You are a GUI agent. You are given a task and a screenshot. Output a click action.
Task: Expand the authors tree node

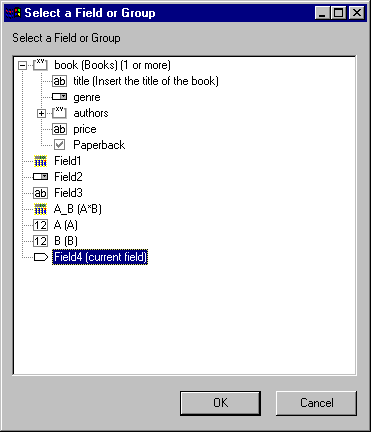(41, 114)
